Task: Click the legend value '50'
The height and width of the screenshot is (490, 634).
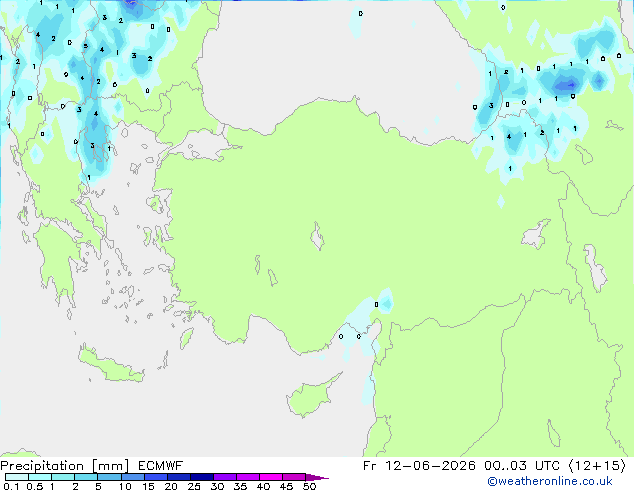Action: (x=309, y=486)
